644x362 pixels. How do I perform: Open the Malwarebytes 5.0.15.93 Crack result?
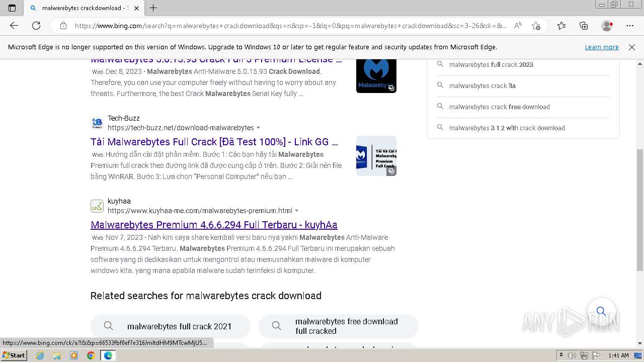[x=216, y=60]
